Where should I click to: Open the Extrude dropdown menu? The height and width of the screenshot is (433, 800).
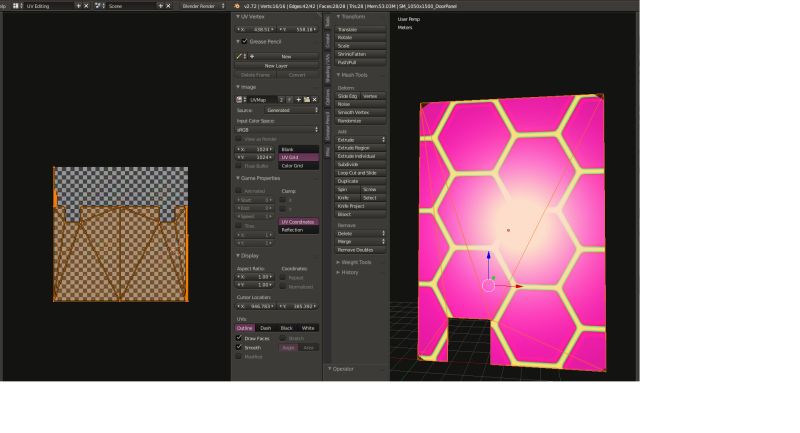(360, 140)
